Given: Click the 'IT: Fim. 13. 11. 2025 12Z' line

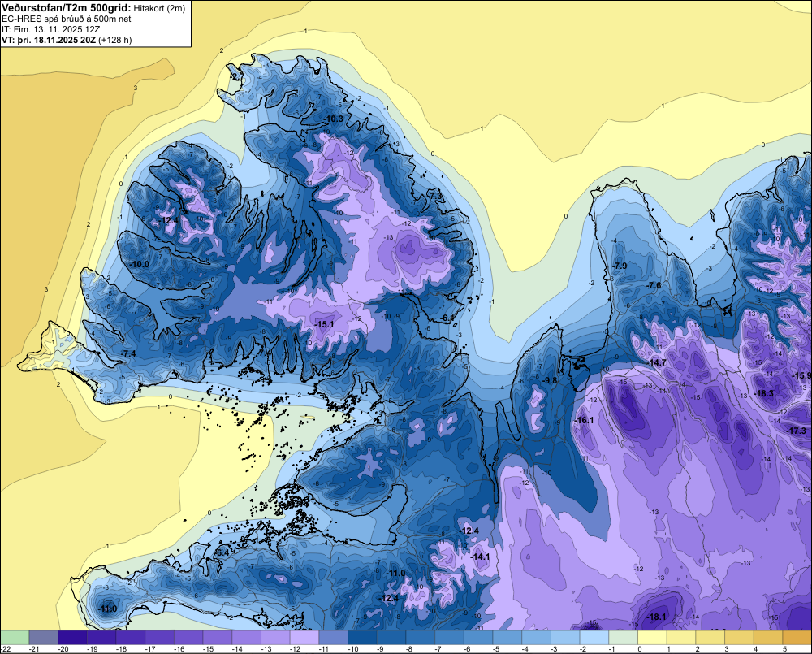Looking at the screenshot, I should [x=50, y=29].
